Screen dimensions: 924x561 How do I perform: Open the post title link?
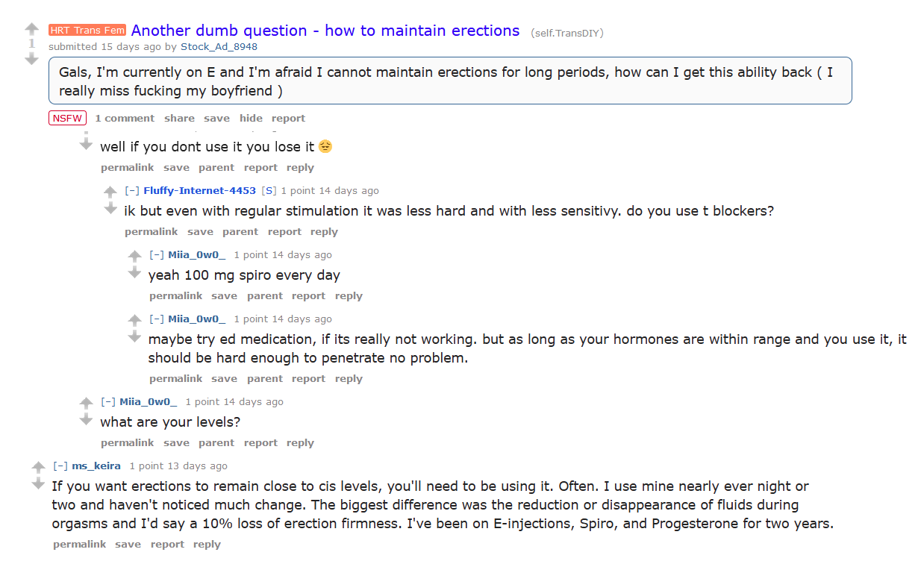click(325, 31)
